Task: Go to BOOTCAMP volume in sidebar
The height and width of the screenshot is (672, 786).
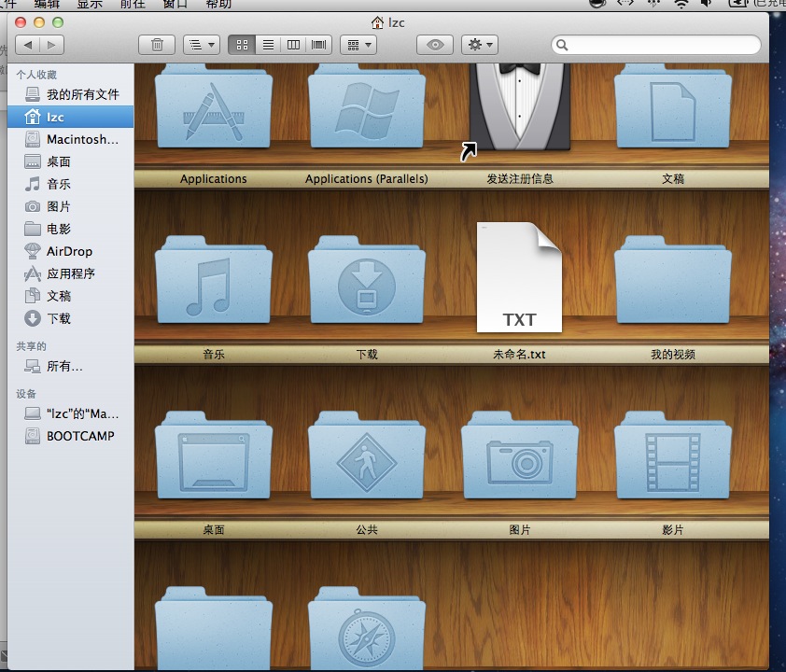Action: coord(80,436)
